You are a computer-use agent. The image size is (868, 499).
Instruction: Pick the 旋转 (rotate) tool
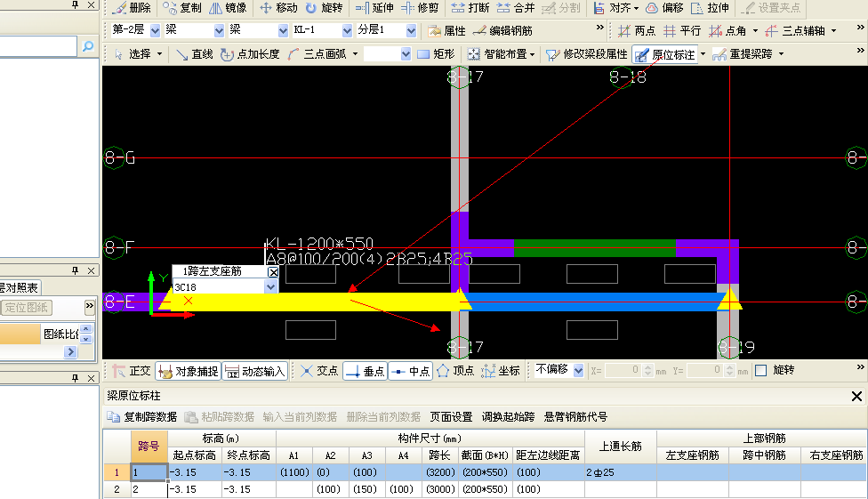coord(325,8)
